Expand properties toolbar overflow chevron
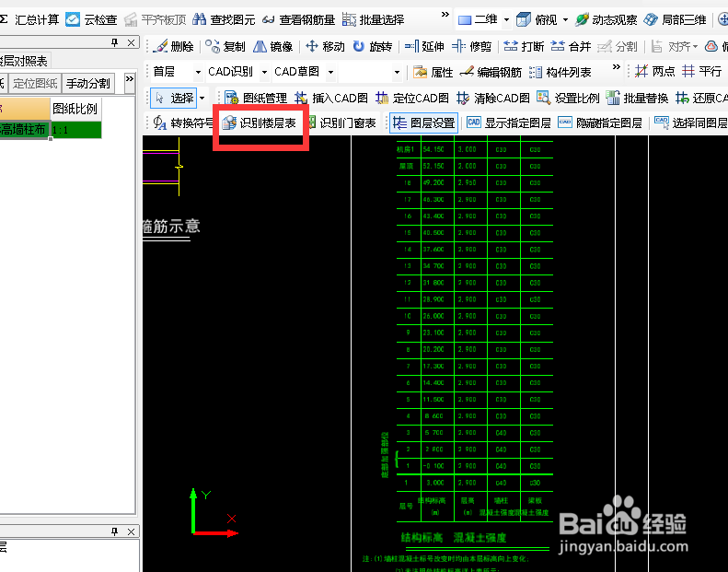The height and width of the screenshot is (572, 728). 616,67
